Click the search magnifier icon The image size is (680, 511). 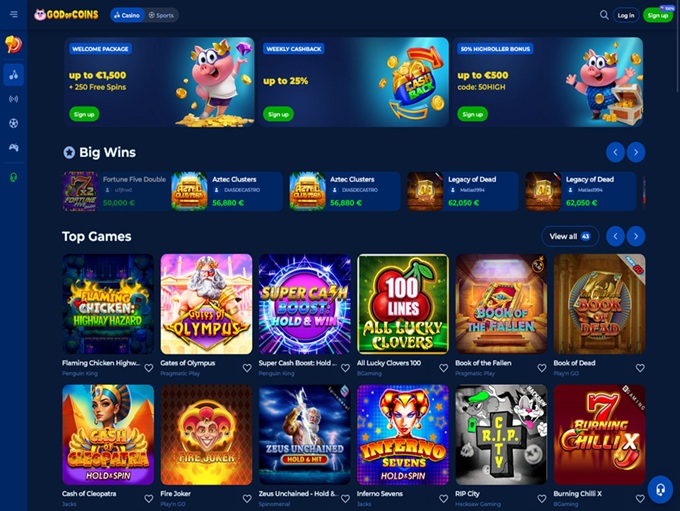(x=604, y=15)
